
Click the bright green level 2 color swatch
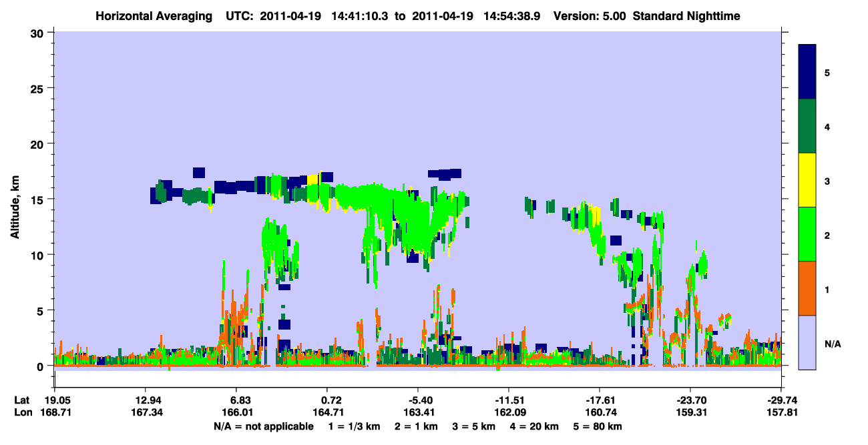807,234
